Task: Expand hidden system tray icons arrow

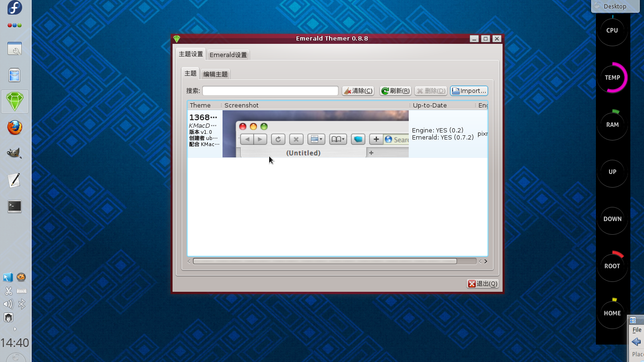Action: click(x=15, y=329)
